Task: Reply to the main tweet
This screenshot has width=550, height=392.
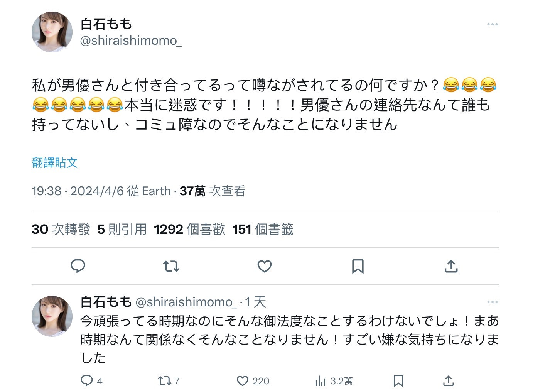Action: click(78, 266)
